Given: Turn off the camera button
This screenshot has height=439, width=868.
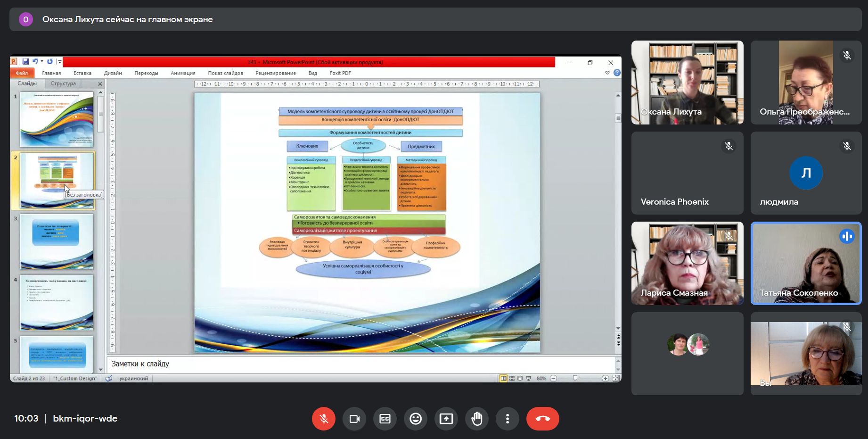Looking at the screenshot, I should click(x=354, y=419).
